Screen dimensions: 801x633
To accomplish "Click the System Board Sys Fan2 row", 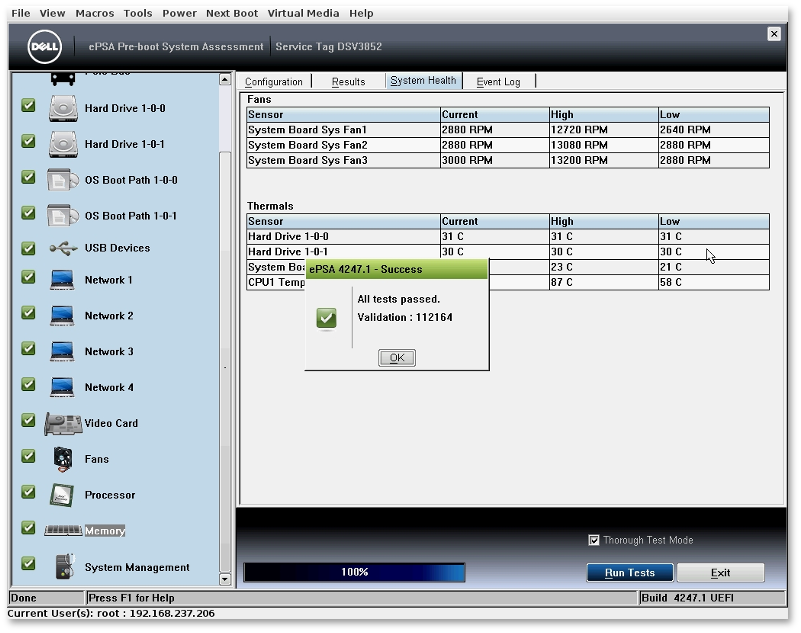I will coord(508,145).
